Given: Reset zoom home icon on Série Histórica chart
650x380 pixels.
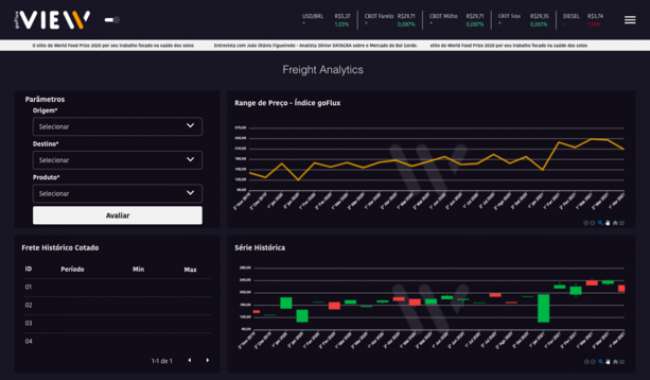Looking at the screenshot, I should pyautogui.click(x=615, y=362).
